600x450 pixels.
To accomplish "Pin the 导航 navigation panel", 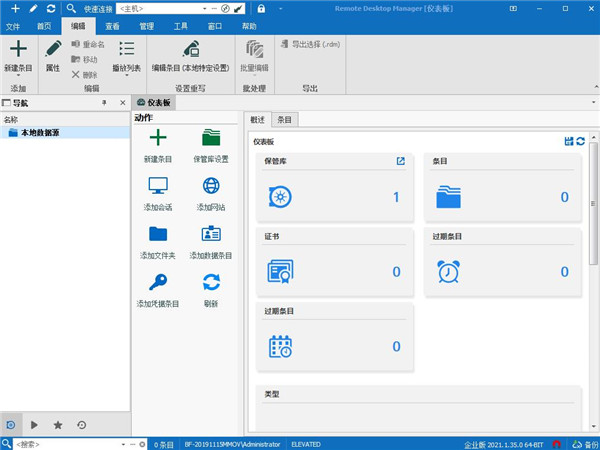I will click(x=104, y=103).
